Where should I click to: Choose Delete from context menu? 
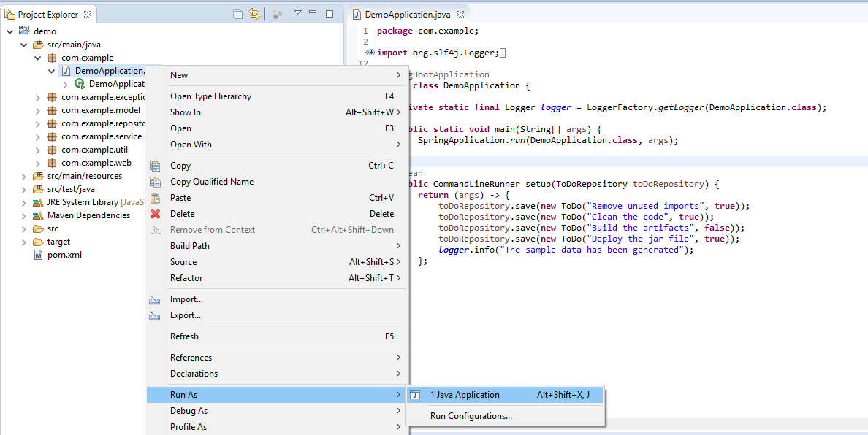[x=277, y=213]
